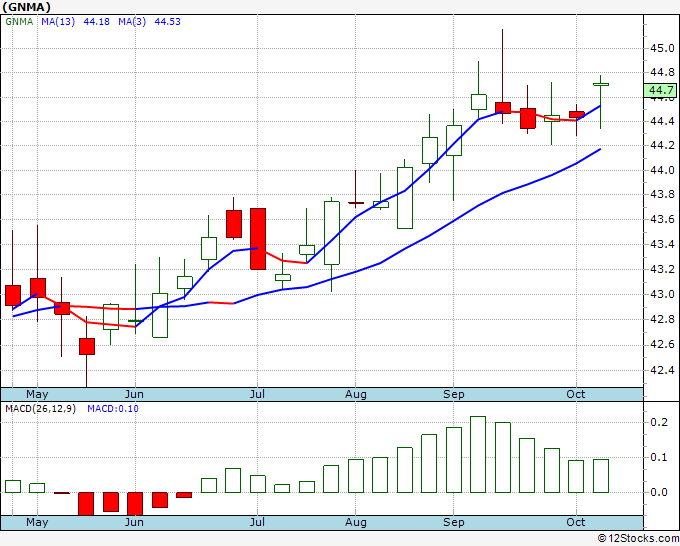Click the Aug label on price chart axis
This screenshot has height=546, width=680.
356,394
